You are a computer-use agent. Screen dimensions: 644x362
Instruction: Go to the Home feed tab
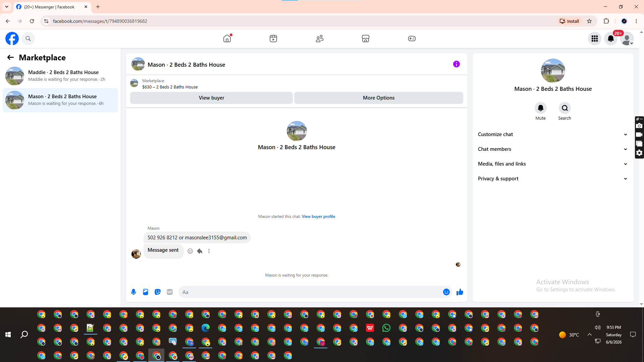(227, 39)
